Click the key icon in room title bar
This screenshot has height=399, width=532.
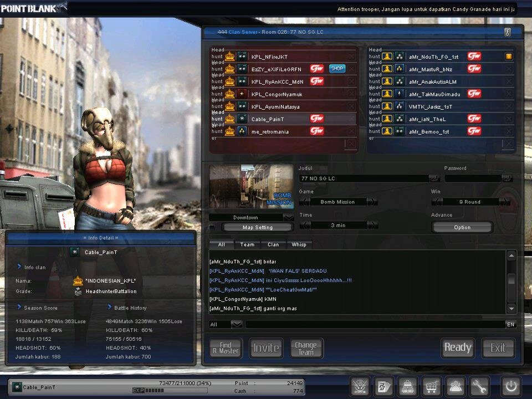[x=508, y=33]
